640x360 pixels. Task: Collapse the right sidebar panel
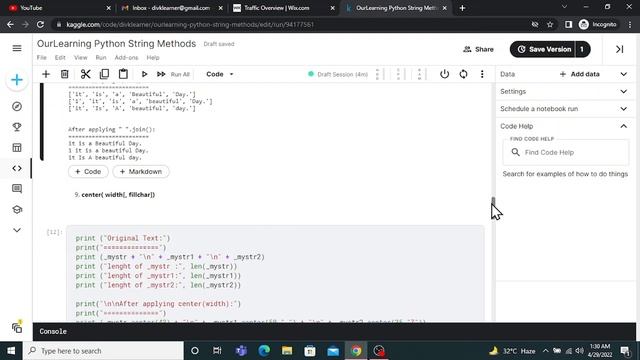coord(619,49)
